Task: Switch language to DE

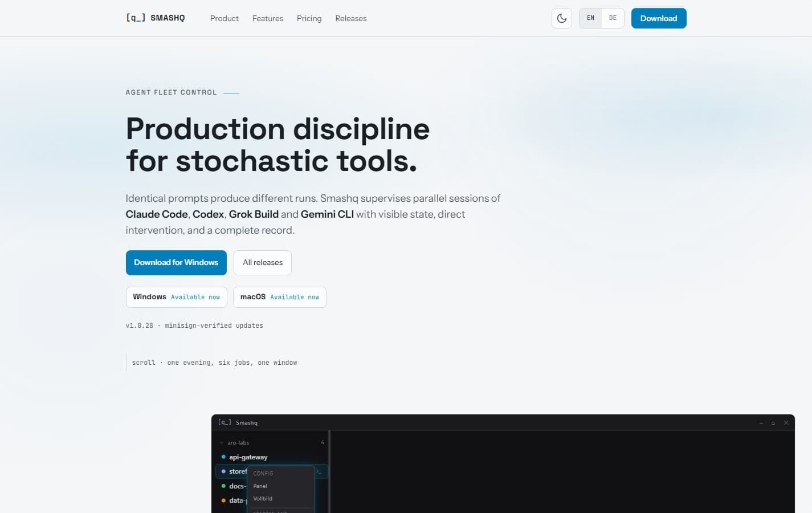Action: [613, 18]
